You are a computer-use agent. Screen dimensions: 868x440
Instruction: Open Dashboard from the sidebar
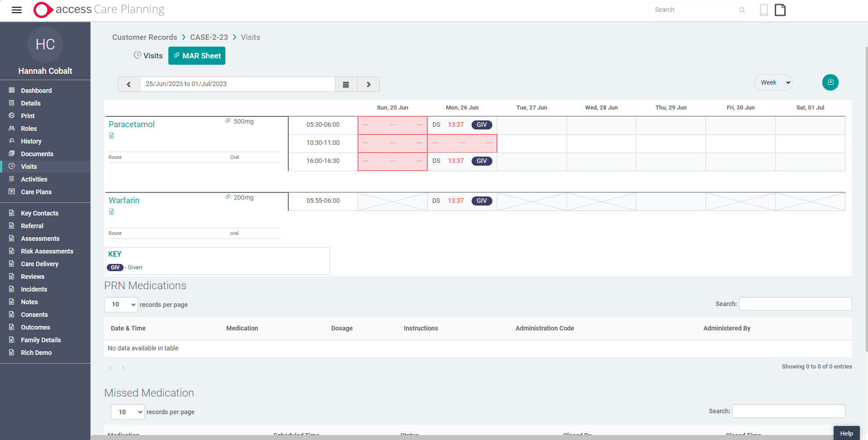click(36, 90)
